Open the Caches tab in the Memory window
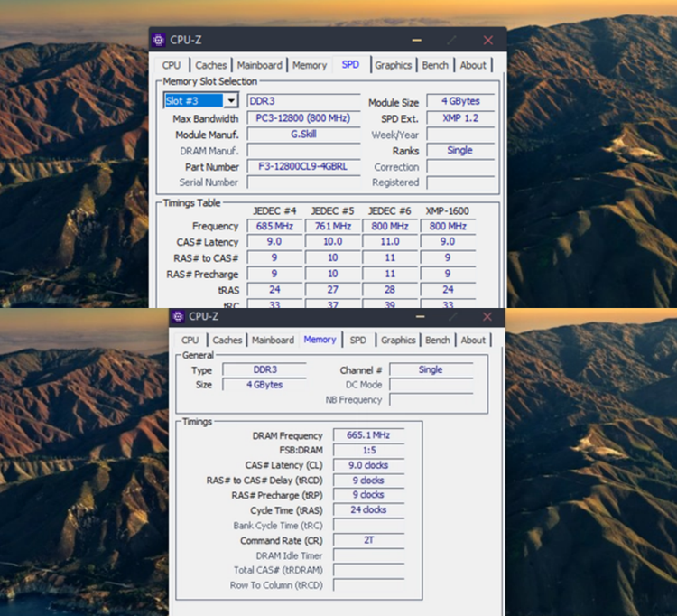Viewport: 677px width, 616px height. point(227,341)
